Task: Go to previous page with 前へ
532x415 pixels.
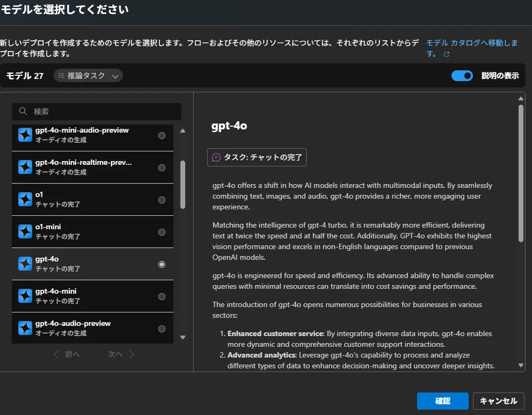Action: click(67, 354)
